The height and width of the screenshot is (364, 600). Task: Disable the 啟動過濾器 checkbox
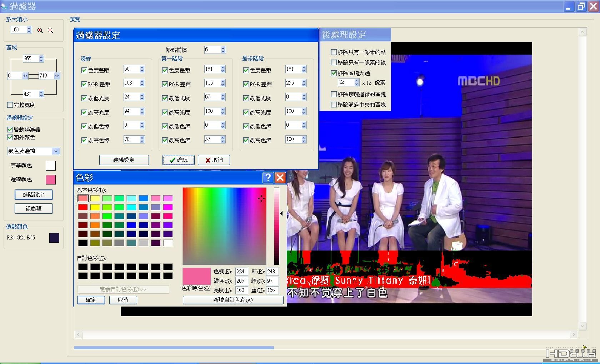coord(10,130)
